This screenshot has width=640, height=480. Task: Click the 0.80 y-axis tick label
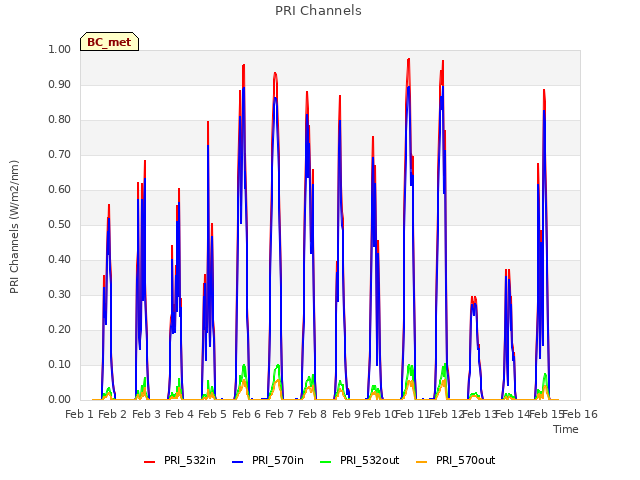pyautogui.click(x=60, y=120)
